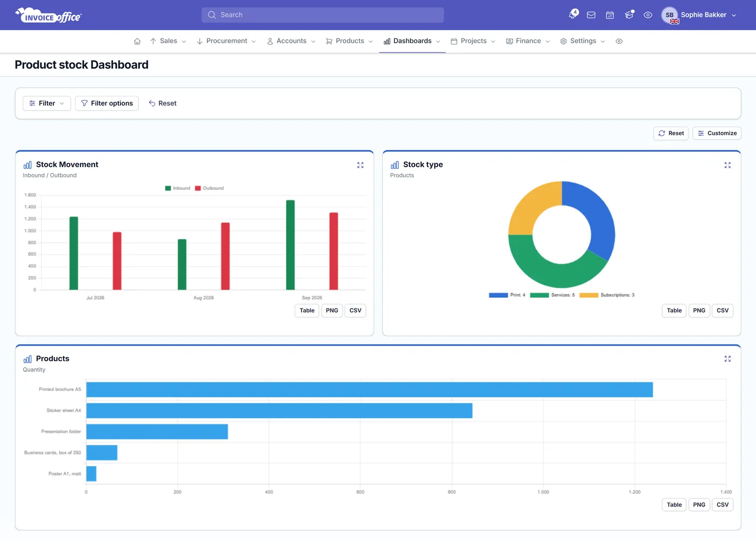This screenshot has height=541, width=756.
Task: Expand the Stock Movement chart fullscreen
Action: (360, 165)
